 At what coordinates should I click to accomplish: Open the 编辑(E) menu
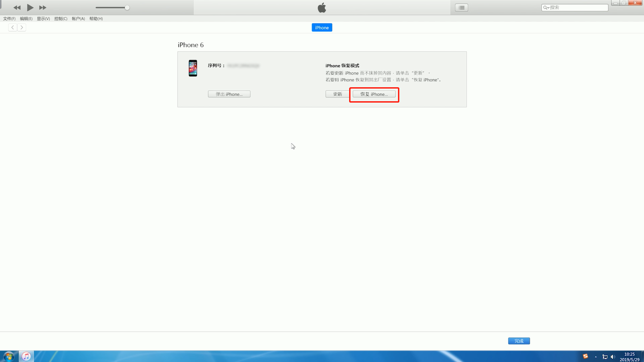click(26, 19)
